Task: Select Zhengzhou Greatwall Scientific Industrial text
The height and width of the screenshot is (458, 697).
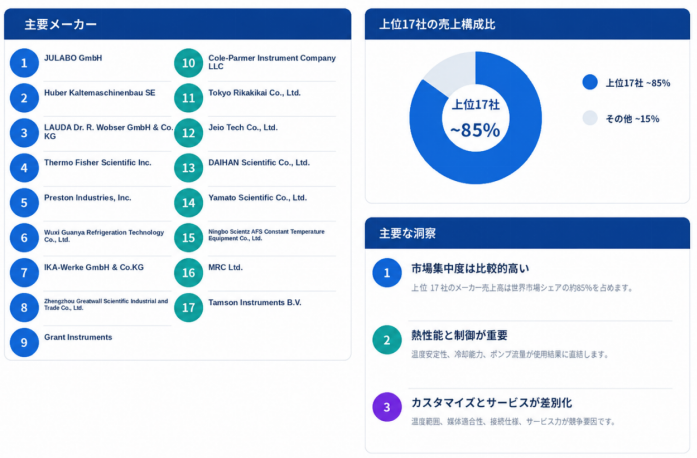Action: click(x=106, y=304)
